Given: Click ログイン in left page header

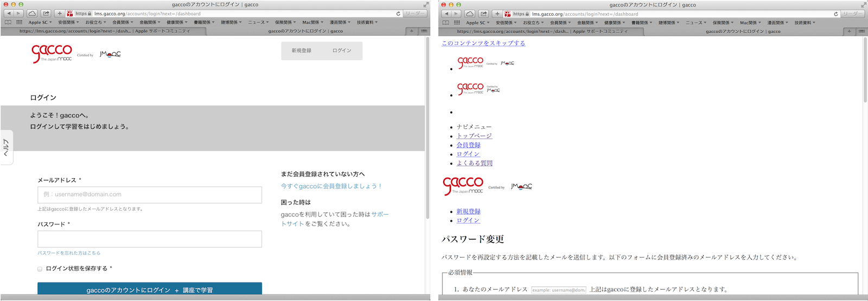Looking at the screenshot, I should click(342, 51).
